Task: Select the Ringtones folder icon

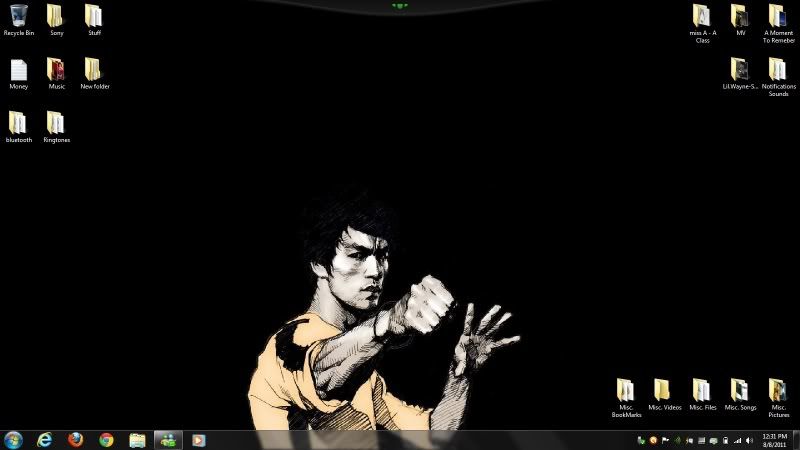Action: tap(56, 127)
